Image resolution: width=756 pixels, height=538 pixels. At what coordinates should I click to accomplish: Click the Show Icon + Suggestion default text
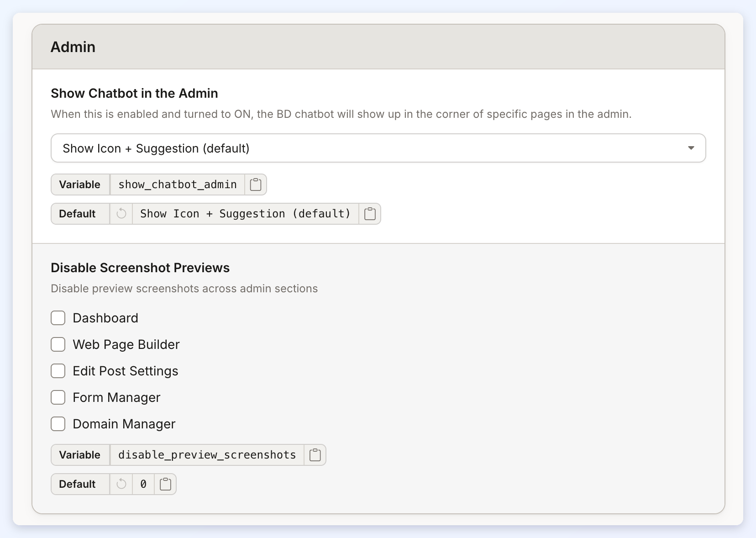click(246, 214)
